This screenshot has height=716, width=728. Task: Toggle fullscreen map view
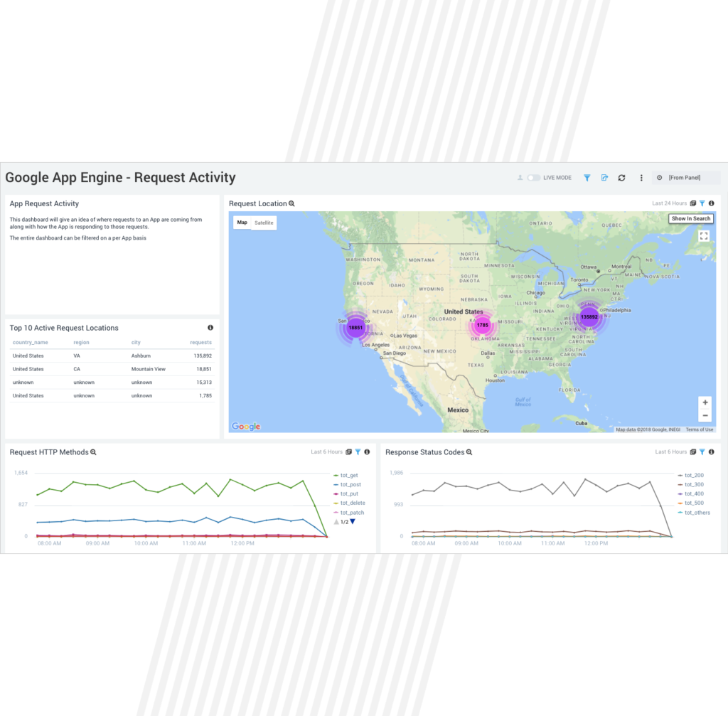click(704, 236)
